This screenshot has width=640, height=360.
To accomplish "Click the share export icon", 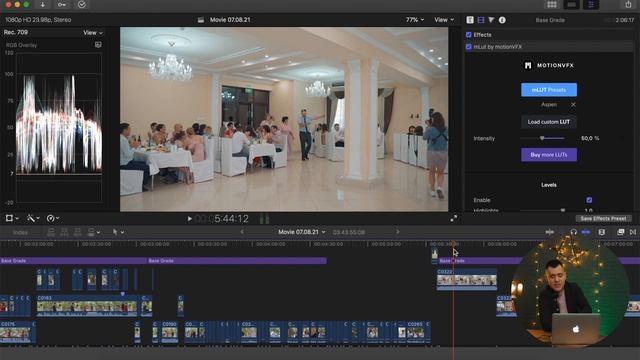I will (x=628, y=4).
